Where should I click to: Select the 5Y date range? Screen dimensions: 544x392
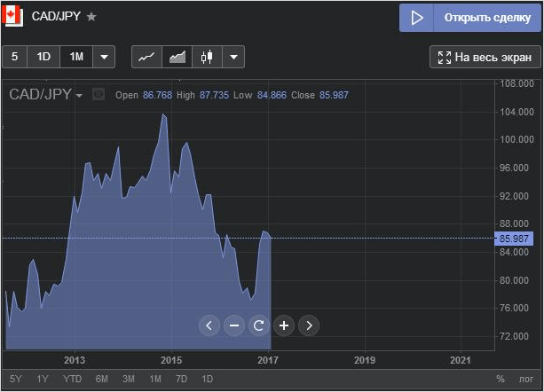(x=16, y=380)
